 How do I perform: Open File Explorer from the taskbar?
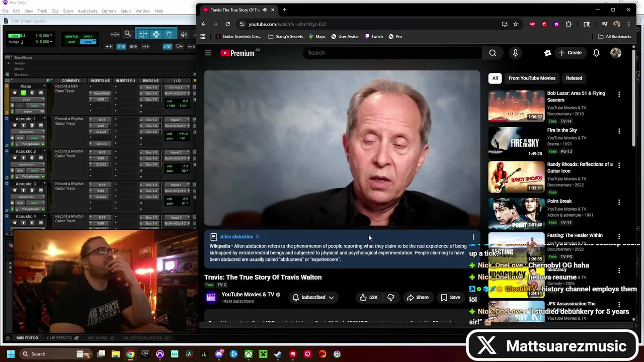(x=116, y=354)
